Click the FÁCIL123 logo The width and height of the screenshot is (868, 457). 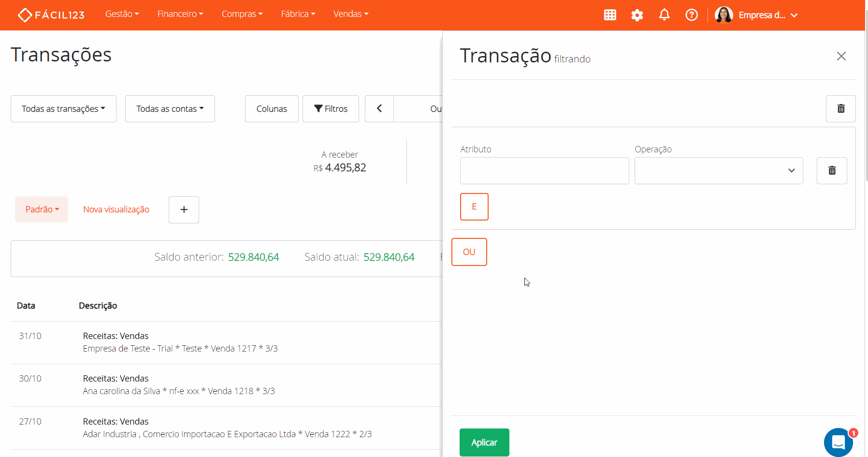click(51, 15)
